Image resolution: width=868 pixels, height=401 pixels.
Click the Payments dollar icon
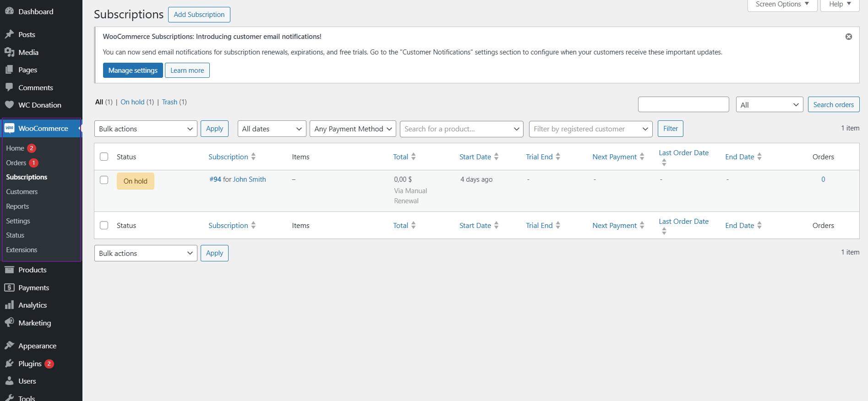pos(9,287)
